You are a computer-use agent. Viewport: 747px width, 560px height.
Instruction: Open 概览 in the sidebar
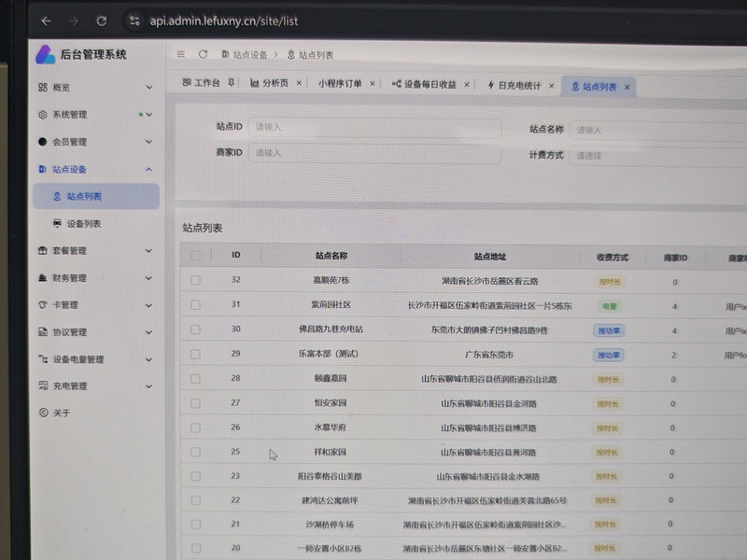coord(61,88)
